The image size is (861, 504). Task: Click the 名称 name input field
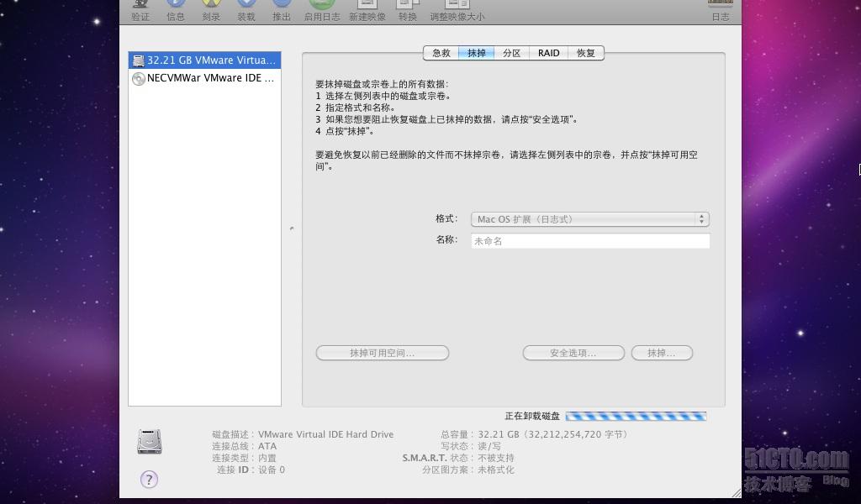point(590,241)
